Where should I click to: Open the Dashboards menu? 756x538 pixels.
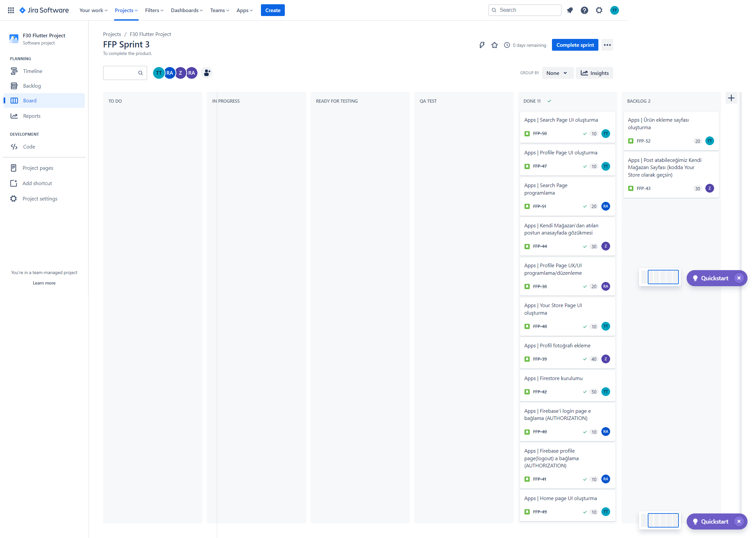tap(186, 10)
